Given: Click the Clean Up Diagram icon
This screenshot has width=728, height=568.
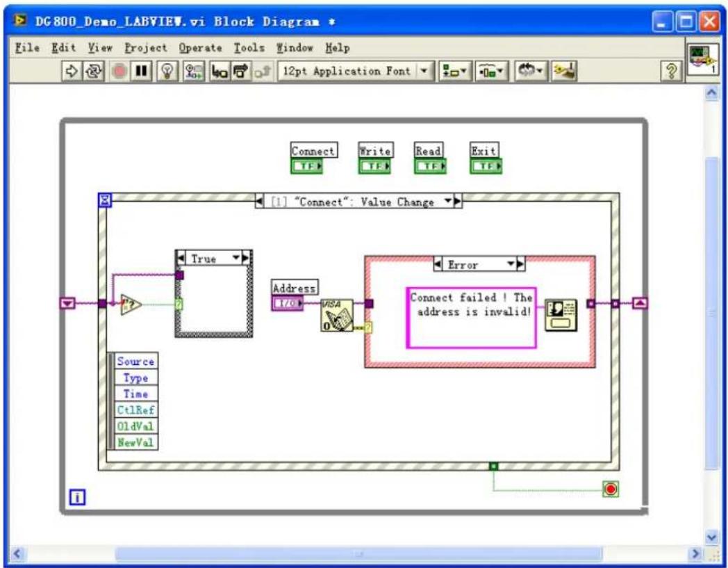Looking at the screenshot, I should (564, 71).
